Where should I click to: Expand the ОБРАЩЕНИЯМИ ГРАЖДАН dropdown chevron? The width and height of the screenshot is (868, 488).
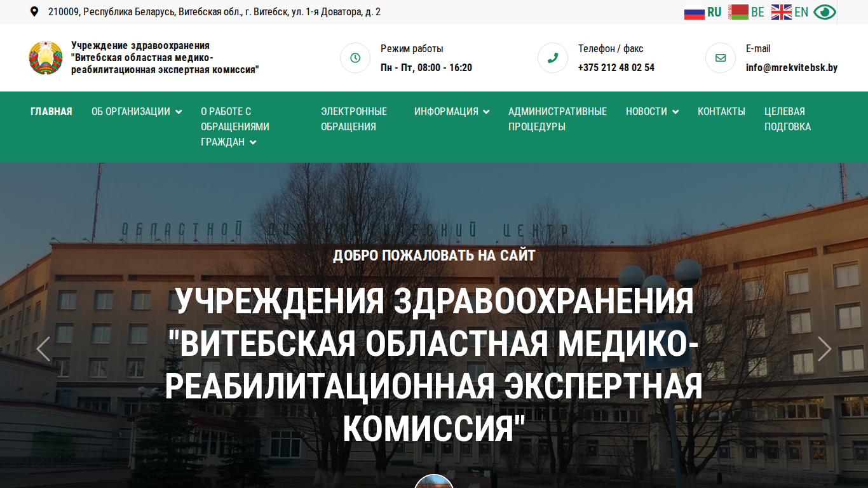coord(253,142)
